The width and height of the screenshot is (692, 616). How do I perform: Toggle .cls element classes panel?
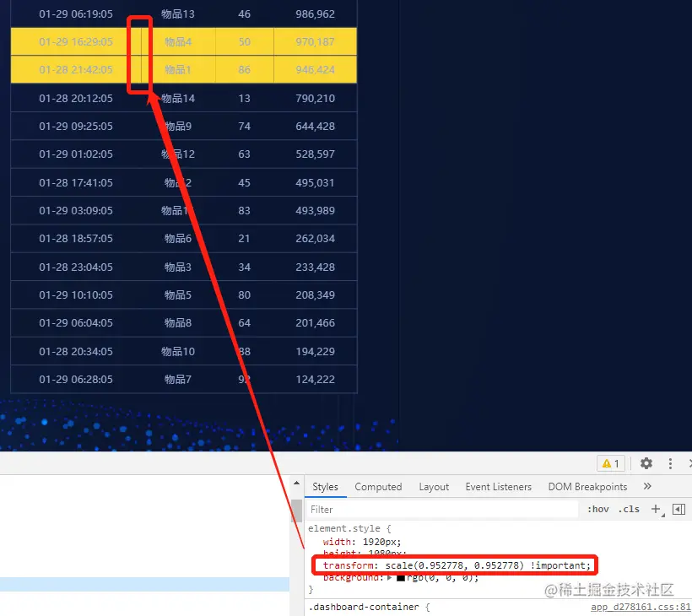tap(629, 509)
